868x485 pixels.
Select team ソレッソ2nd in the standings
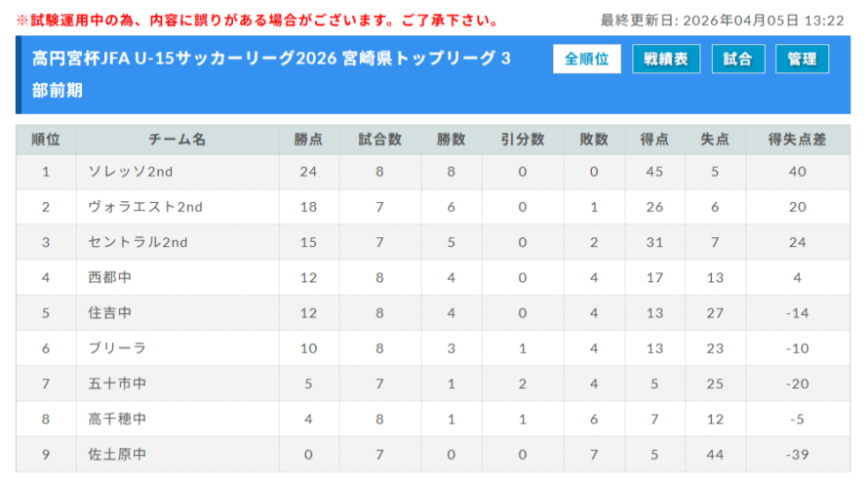coord(131,172)
